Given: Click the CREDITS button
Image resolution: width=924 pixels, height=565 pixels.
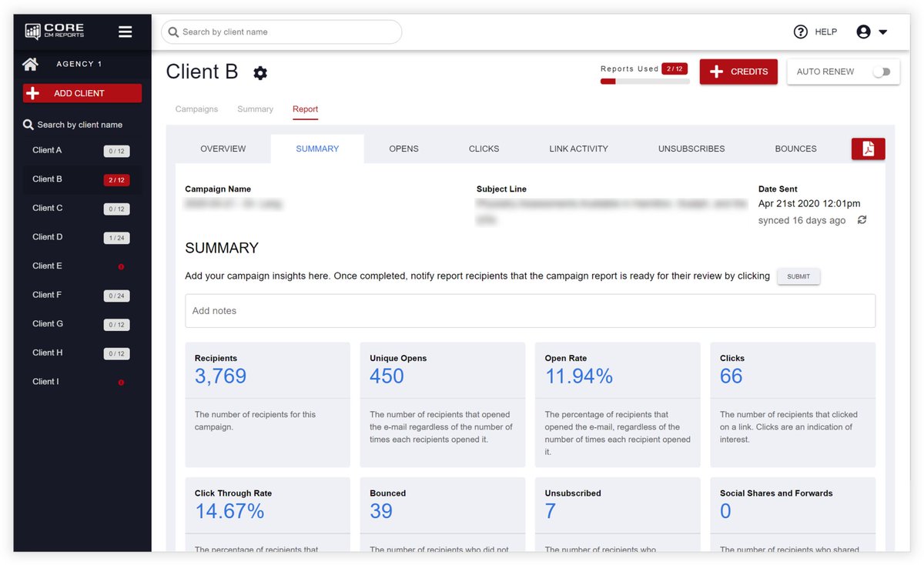Looking at the screenshot, I should click(738, 71).
